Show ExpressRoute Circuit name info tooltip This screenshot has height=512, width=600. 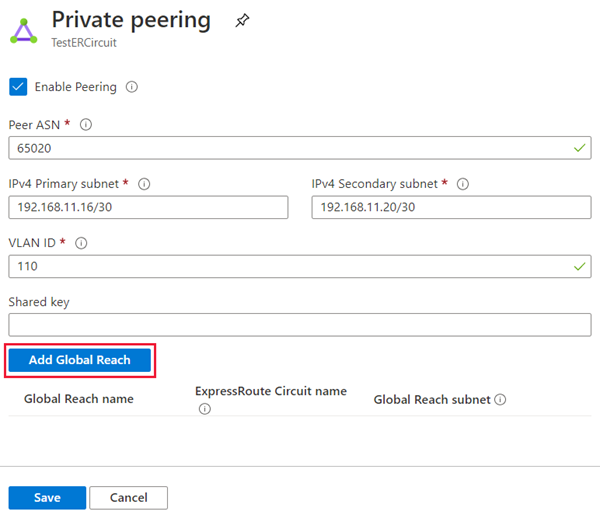tap(205, 409)
